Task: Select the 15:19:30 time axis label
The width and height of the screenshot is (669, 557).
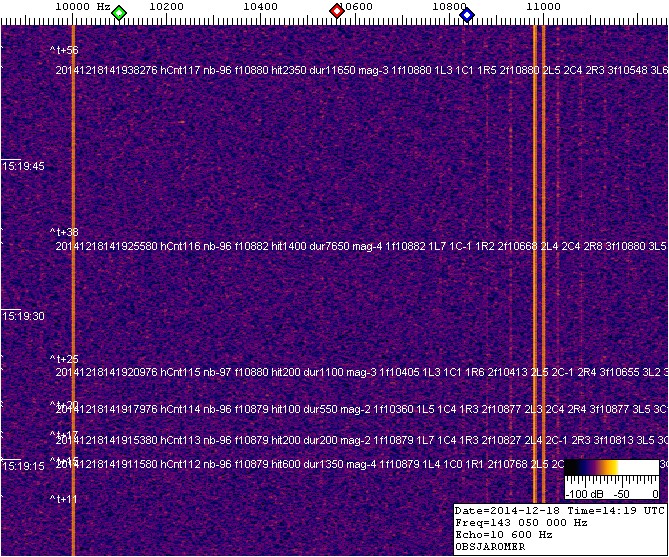Action: [22, 316]
